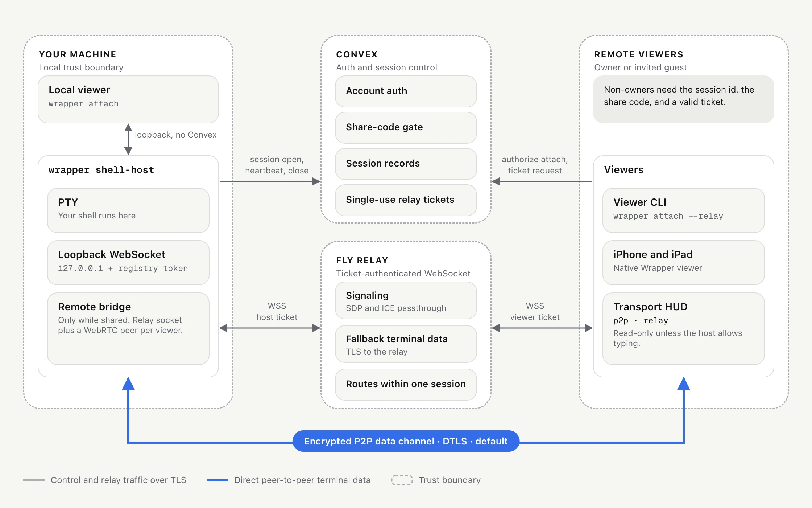Select the Viewer CLI card

[x=684, y=210]
